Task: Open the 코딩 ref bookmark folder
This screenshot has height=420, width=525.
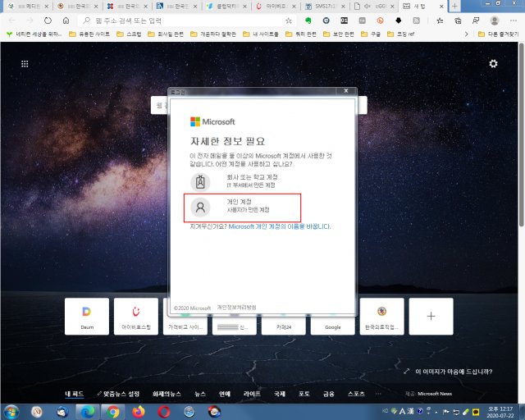Action: tap(401, 34)
